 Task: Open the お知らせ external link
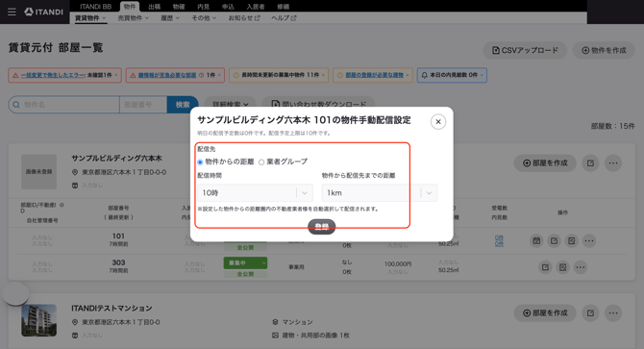[244, 18]
